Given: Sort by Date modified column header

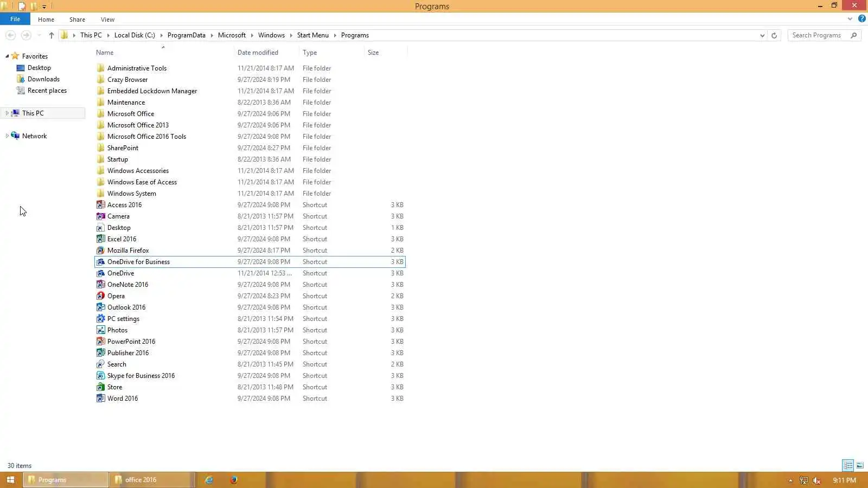Looking at the screenshot, I should [x=266, y=53].
